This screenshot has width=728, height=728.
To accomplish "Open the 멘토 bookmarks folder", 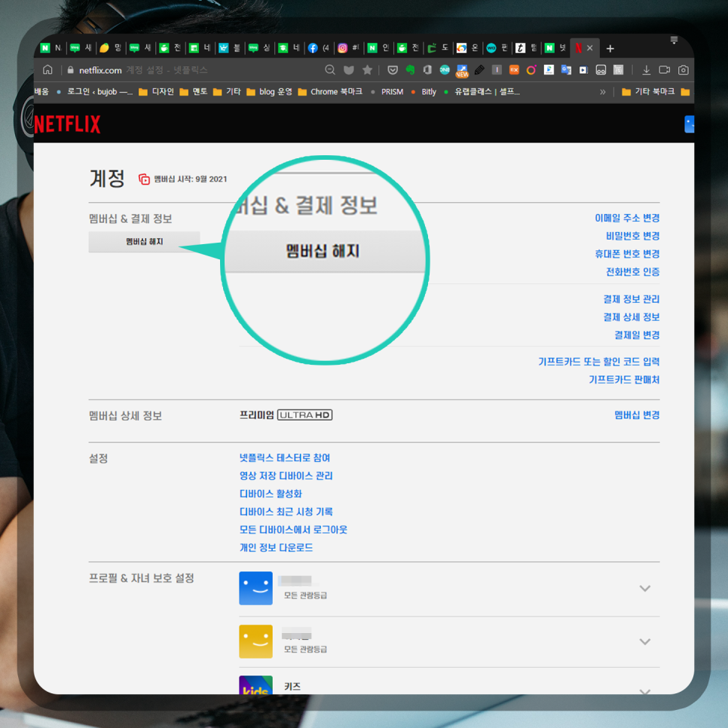I will pos(194,91).
